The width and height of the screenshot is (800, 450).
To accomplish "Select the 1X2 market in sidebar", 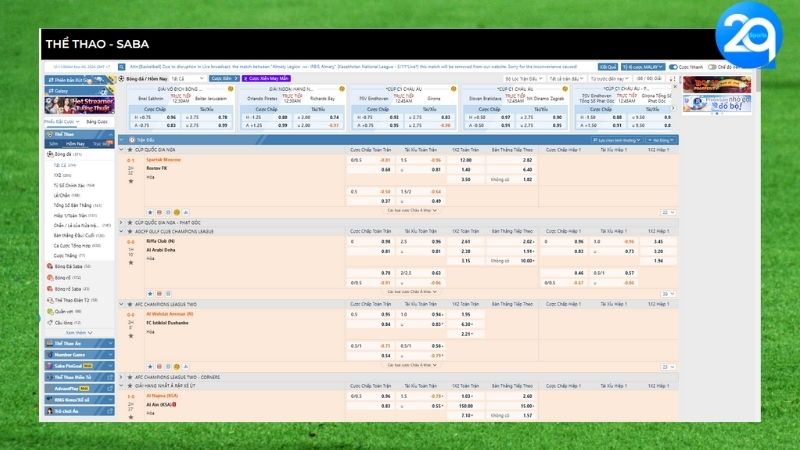I will pyautogui.click(x=62, y=175).
